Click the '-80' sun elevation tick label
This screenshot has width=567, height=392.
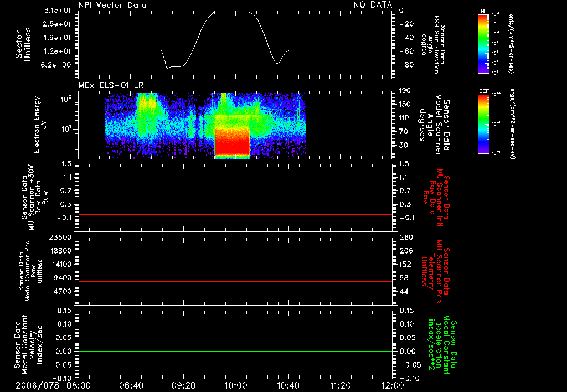tap(406, 65)
